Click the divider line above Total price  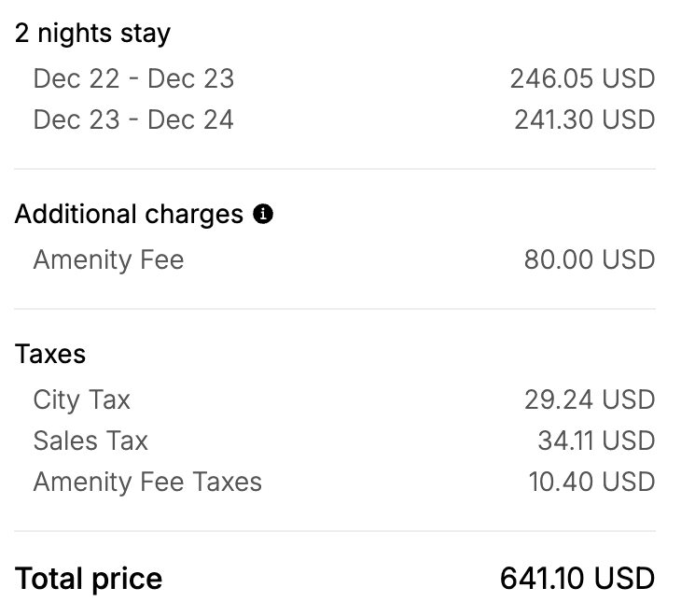[x=334, y=531]
